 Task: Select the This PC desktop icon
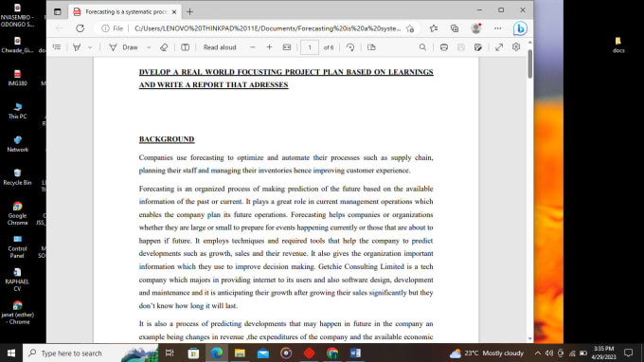coord(17,111)
